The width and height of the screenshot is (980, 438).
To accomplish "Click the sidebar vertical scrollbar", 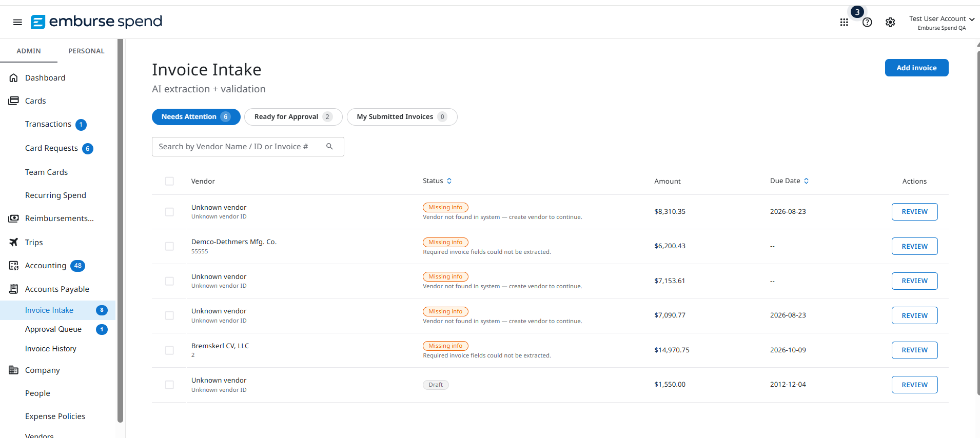I will (x=120, y=231).
